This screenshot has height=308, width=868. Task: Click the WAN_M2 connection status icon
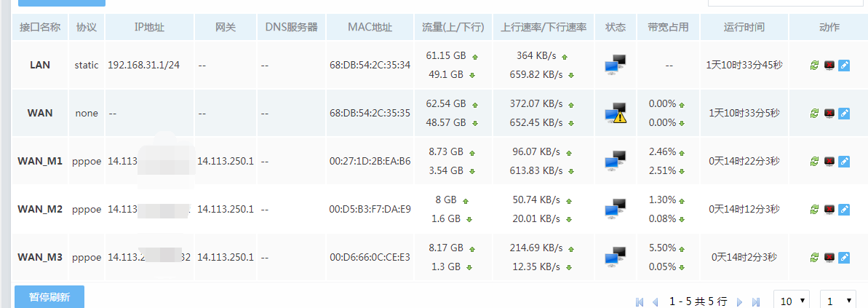point(615,209)
